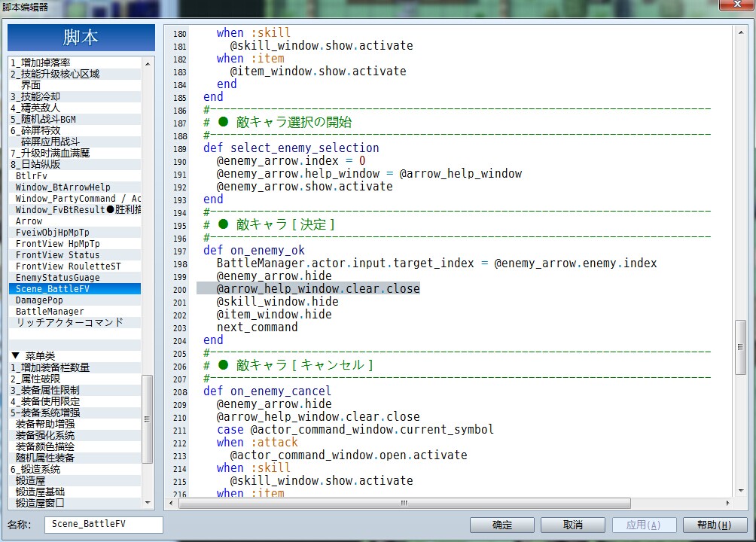Click the 取消 cancel button
This screenshot has height=542, width=756.
(573, 525)
